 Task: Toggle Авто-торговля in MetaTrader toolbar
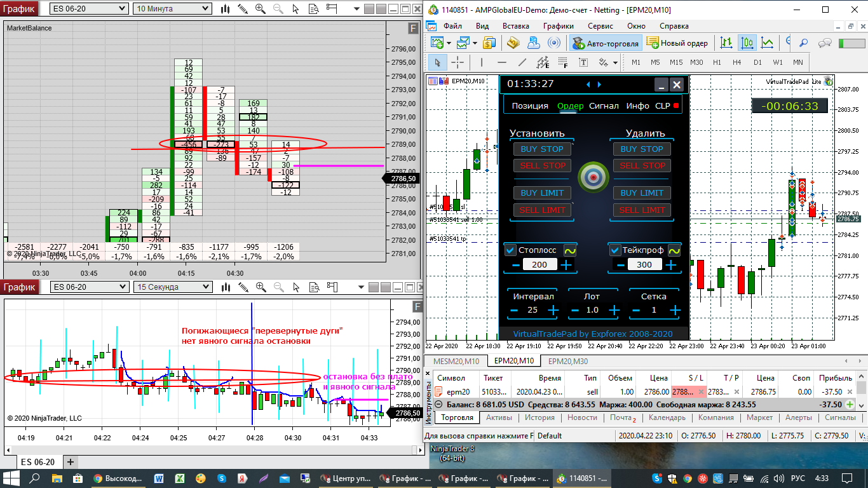[x=606, y=43]
